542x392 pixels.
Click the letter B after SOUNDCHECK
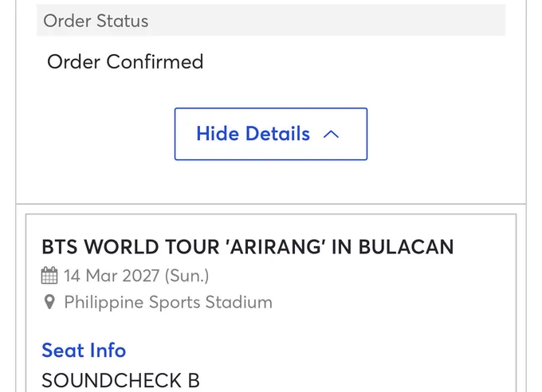194,381
